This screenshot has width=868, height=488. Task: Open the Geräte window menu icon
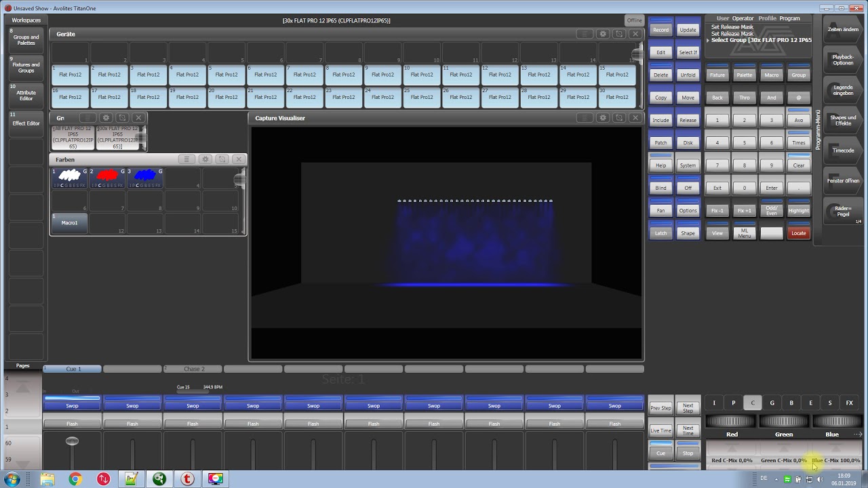[584, 34]
